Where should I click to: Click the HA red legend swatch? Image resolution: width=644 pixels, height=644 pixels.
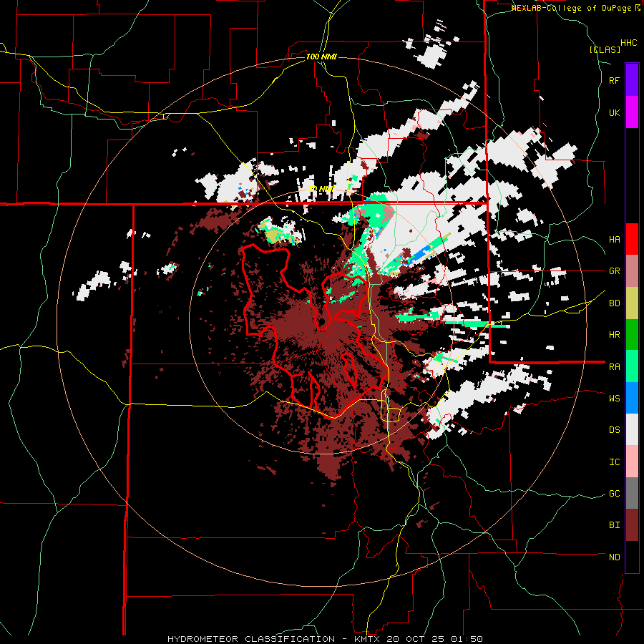(x=632, y=239)
